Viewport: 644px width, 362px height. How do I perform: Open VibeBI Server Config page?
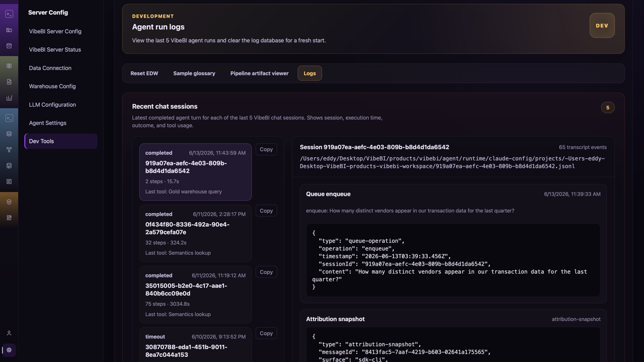click(x=61, y=31)
